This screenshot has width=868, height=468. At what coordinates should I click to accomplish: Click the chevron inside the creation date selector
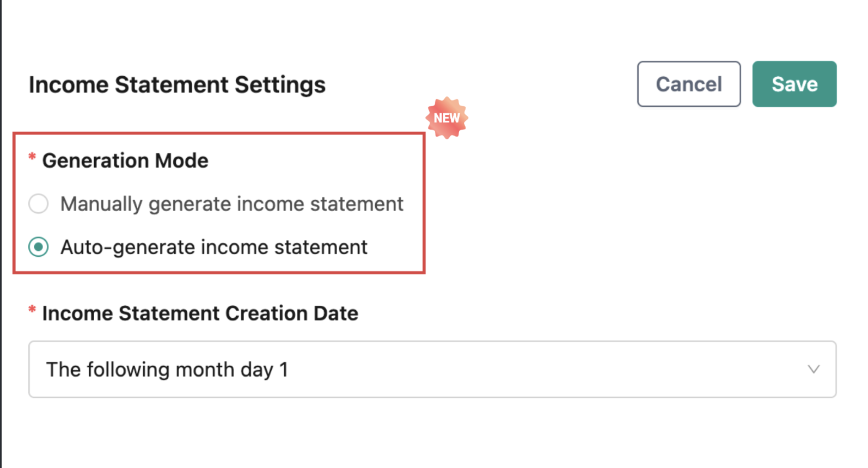814,369
